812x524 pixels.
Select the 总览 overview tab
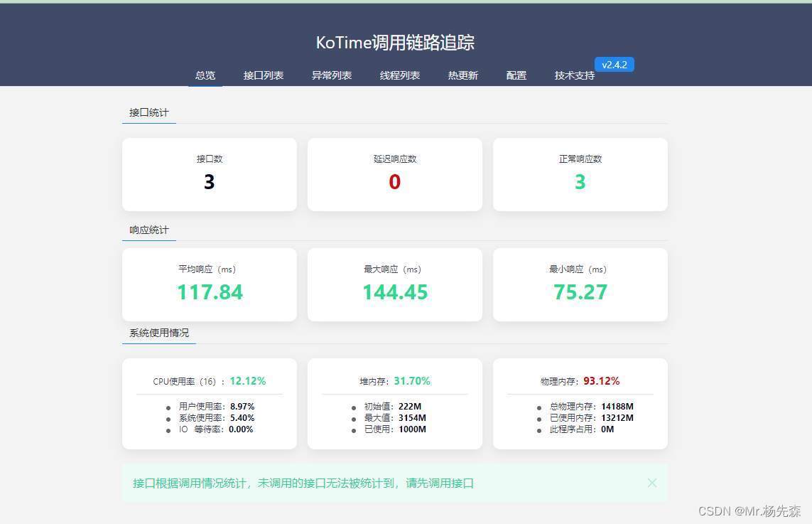point(205,75)
